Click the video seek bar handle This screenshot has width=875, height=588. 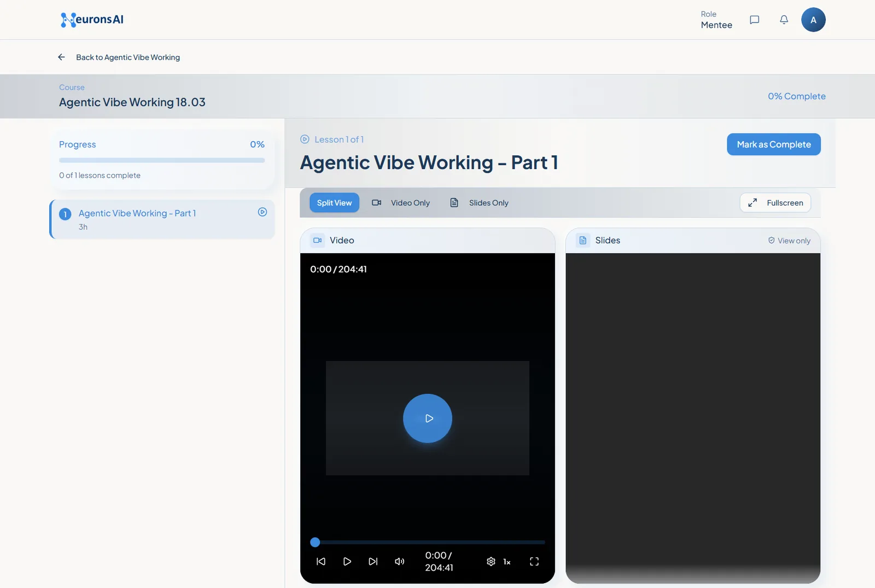tap(315, 542)
